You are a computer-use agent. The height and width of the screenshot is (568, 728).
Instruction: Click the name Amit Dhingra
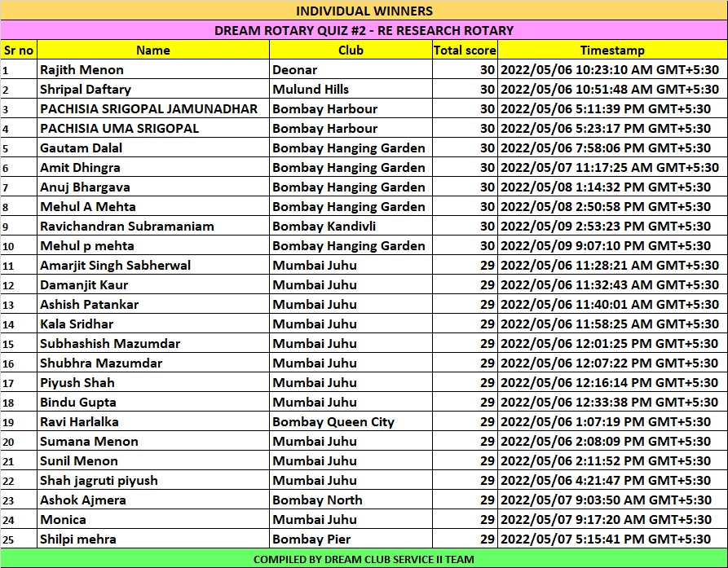[81, 168]
